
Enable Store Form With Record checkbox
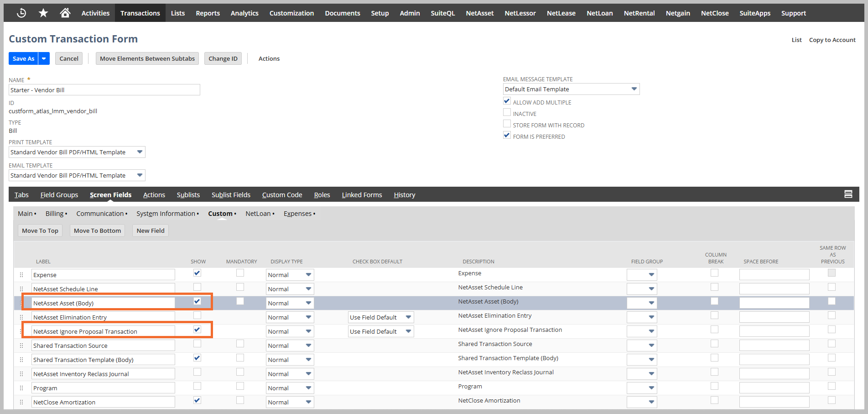[507, 124]
